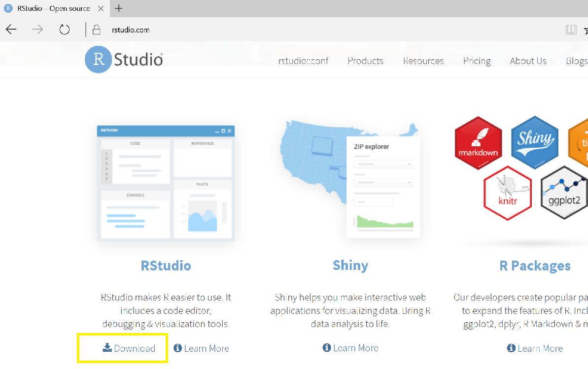The image size is (588, 369).
Task: Click inside the address bar
Action: click(x=197, y=30)
